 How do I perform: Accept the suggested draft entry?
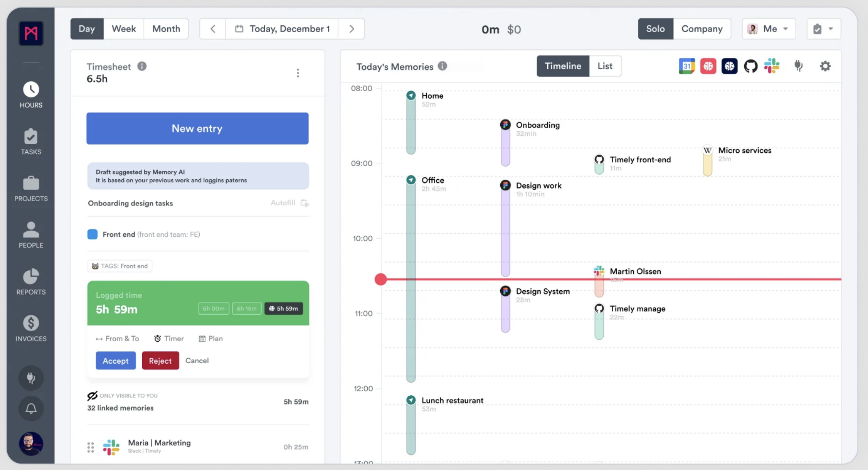tap(116, 361)
